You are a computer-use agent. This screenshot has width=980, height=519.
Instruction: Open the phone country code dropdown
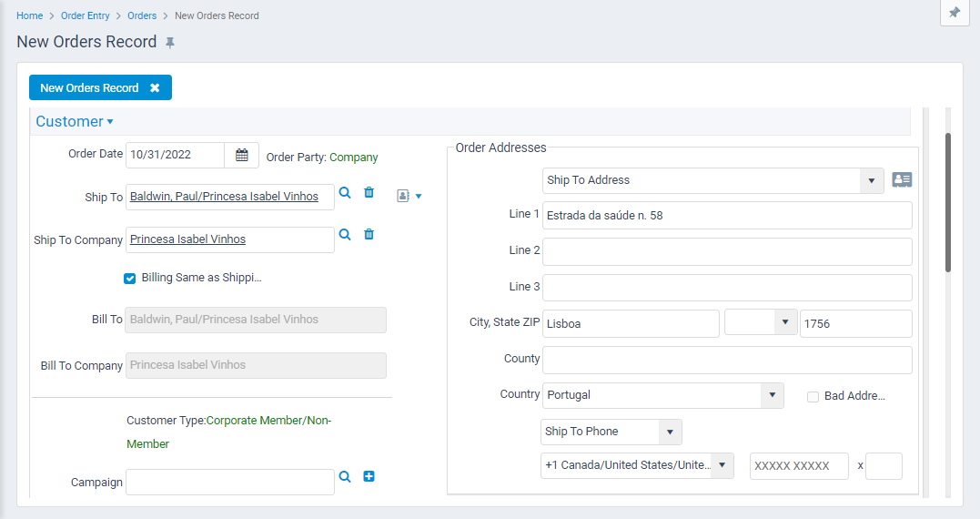tap(722, 465)
